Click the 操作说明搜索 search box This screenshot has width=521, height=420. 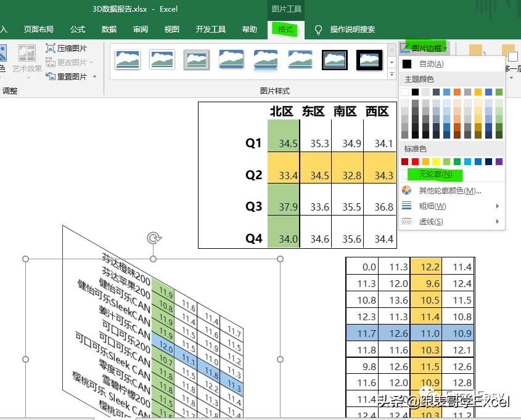click(x=353, y=30)
